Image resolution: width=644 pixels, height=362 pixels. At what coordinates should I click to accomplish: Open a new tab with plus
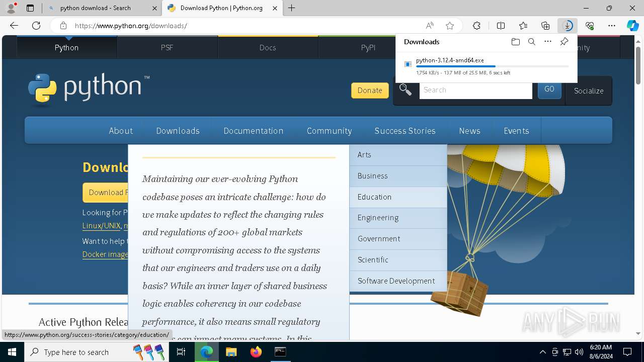click(291, 8)
